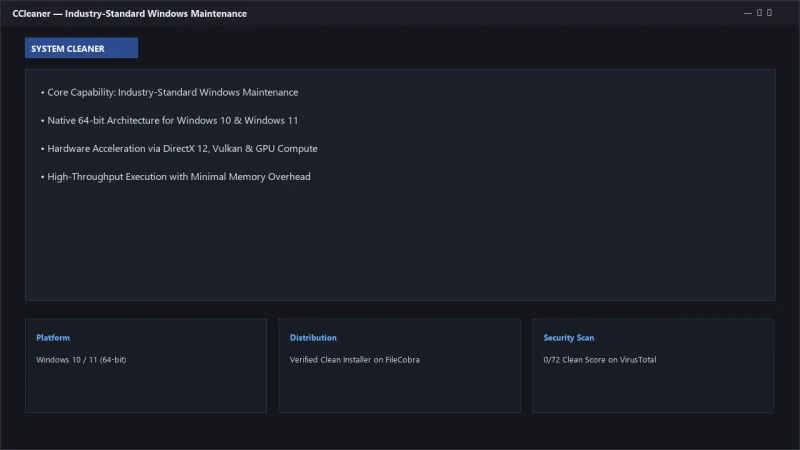Select the Native 64-bit Architecture bullet line
This screenshot has height=450, width=800.
pyautogui.click(x=169, y=120)
